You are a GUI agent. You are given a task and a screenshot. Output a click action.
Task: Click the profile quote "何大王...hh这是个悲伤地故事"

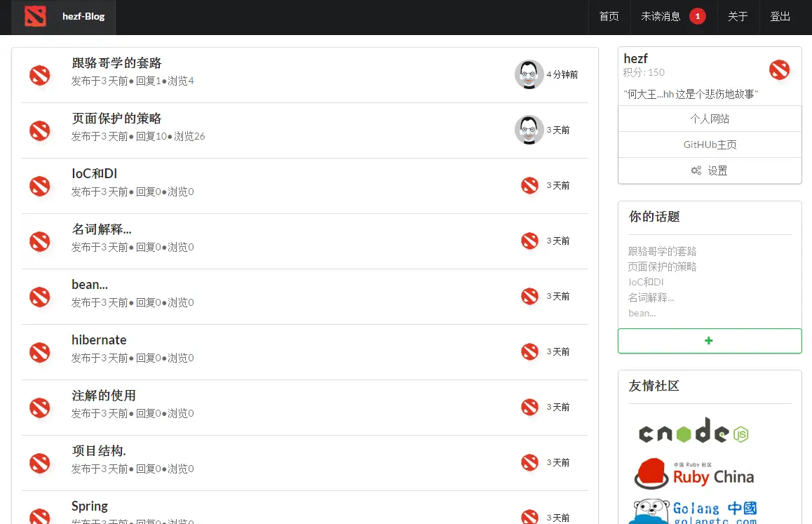pyautogui.click(x=691, y=94)
